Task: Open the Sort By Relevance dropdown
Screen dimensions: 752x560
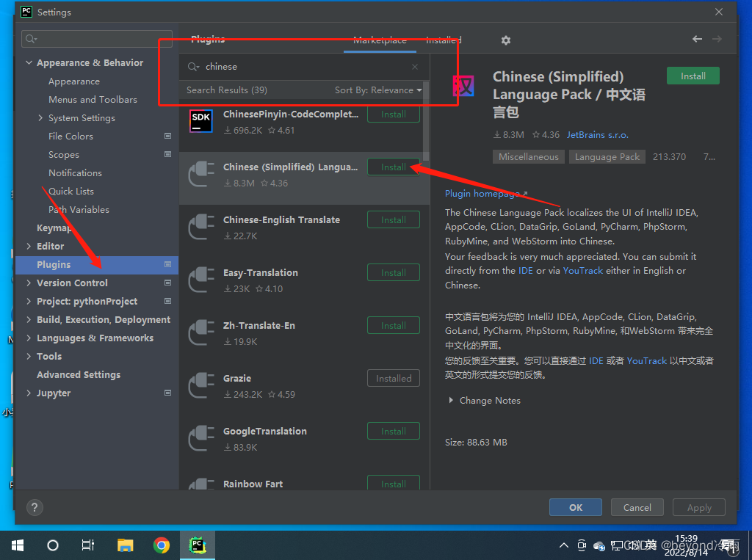Action: click(x=378, y=90)
